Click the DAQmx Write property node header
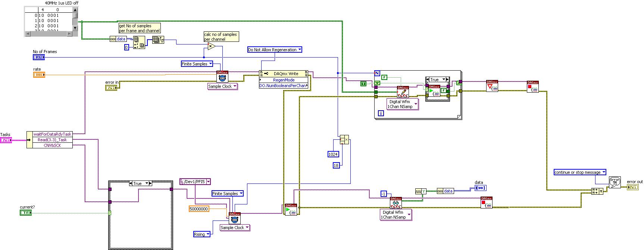This screenshot has height=250, width=644. [x=284, y=74]
